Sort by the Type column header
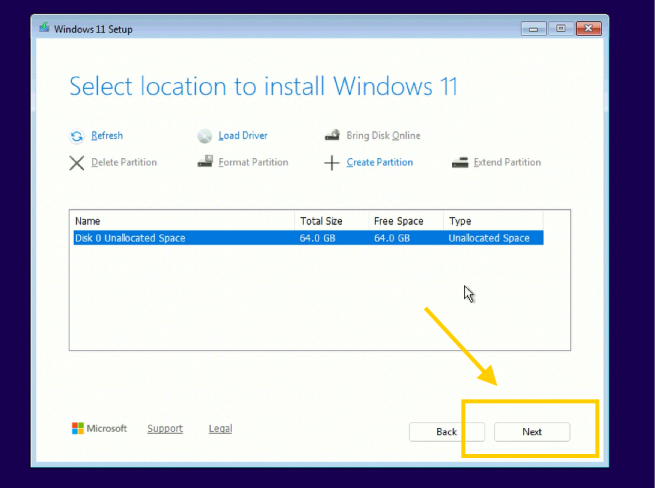 493,221
